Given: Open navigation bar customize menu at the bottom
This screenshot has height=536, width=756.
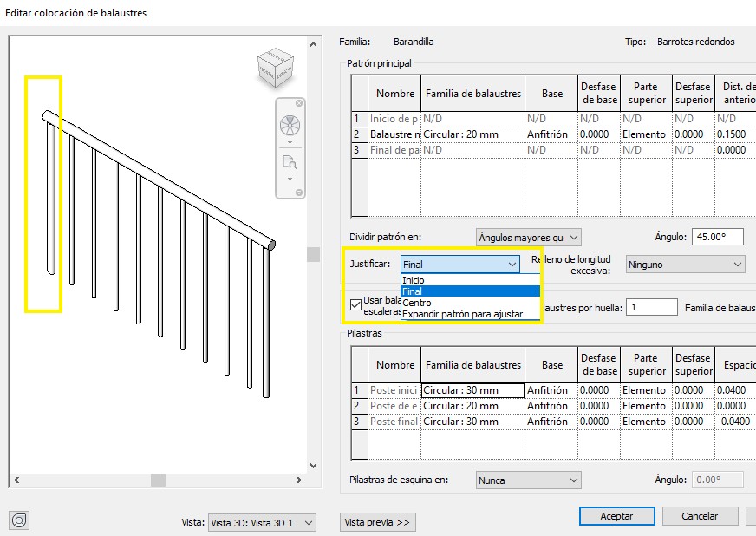Looking at the screenshot, I should [299, 193].
